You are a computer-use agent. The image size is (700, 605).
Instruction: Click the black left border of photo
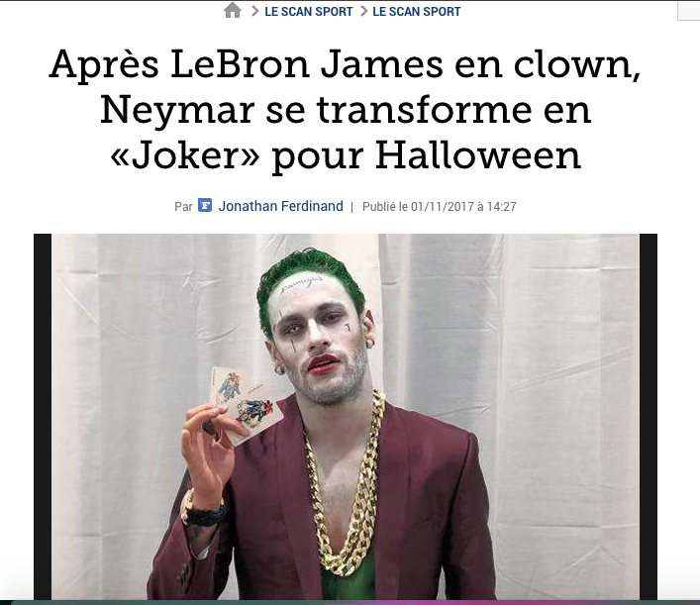(x=43, y=417)
